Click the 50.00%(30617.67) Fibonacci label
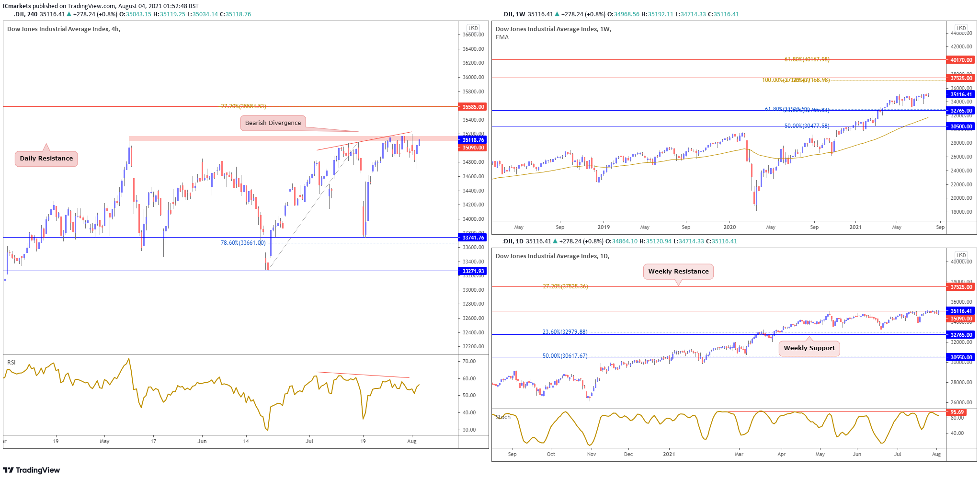 click(565, 356)
